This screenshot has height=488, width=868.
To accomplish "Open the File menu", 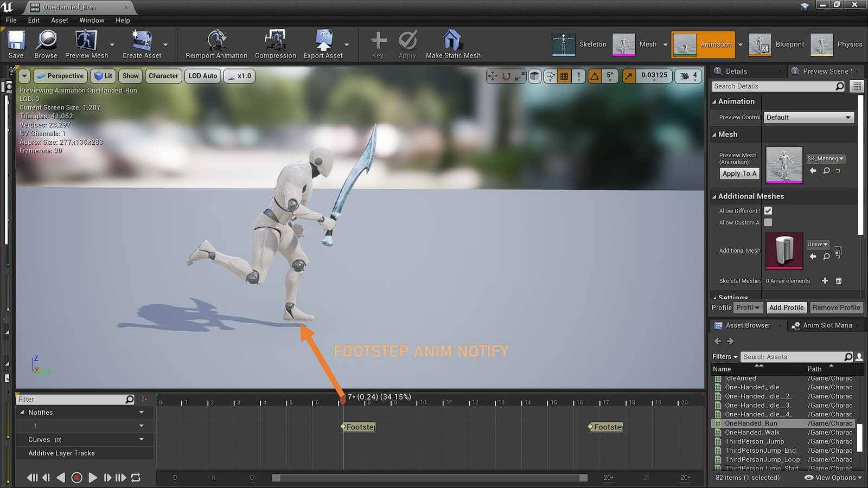I will pyautogui.click(x=11, y=20).
